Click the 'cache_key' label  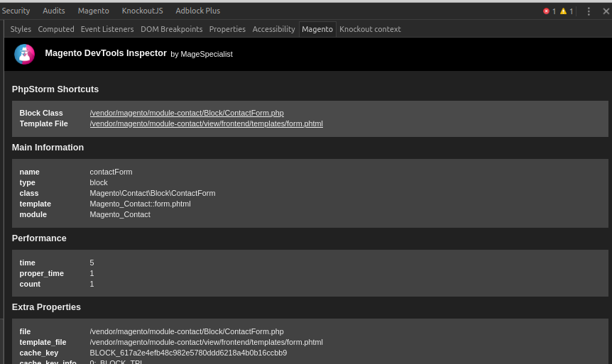[x=38, y=353]
